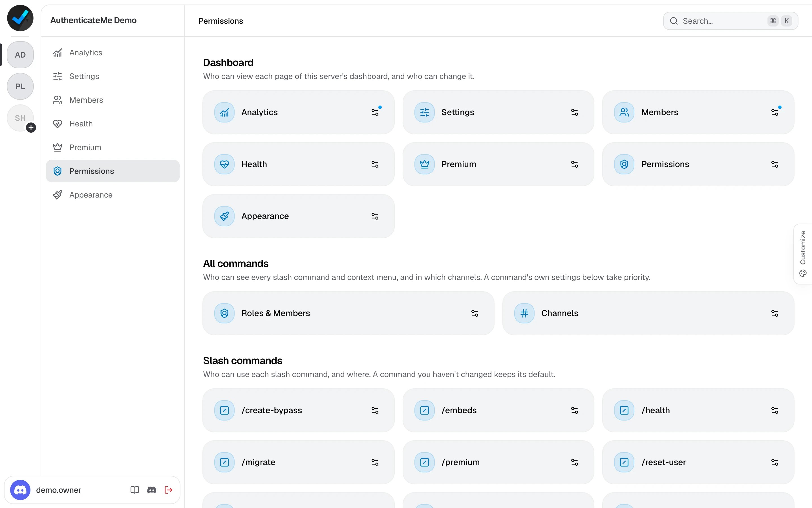Open /premium command sliders icon
This screenshot has width=812, height=508.
coord(574,462)
